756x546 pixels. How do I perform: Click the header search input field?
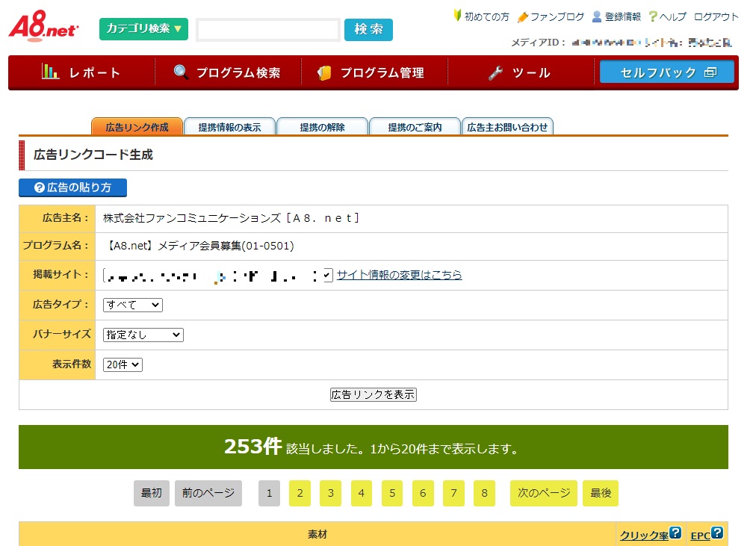click(268, 30)
